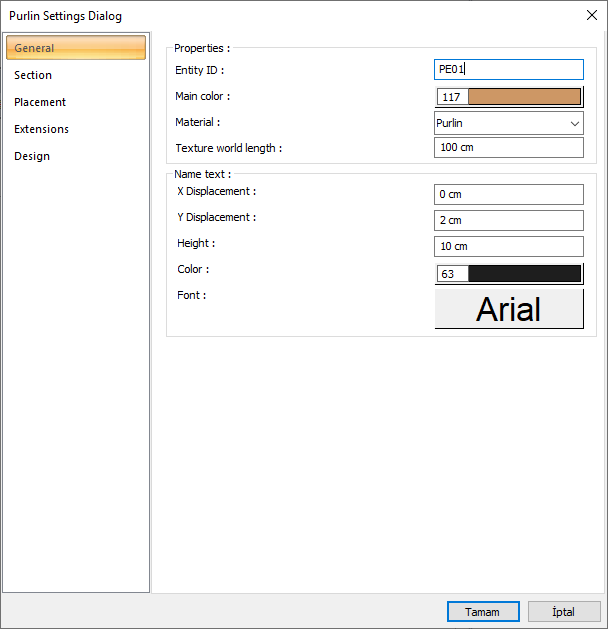Close the Purlin Settings Dialog window

tap(590, 15)
